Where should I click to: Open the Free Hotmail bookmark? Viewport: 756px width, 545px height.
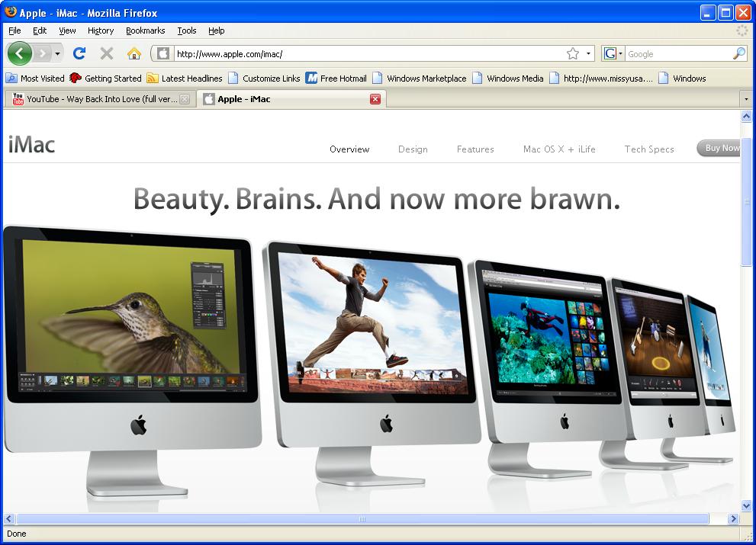click(x=336, y=78)
